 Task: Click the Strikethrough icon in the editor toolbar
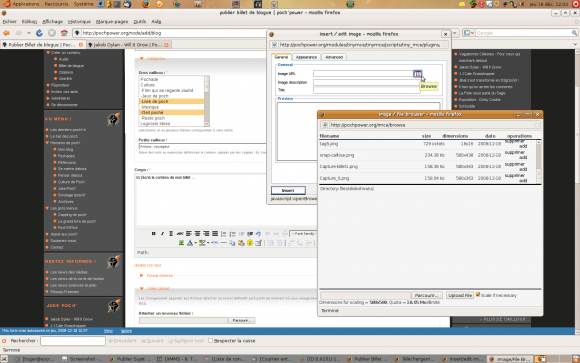pyautogui.click(x=180, y=233)
